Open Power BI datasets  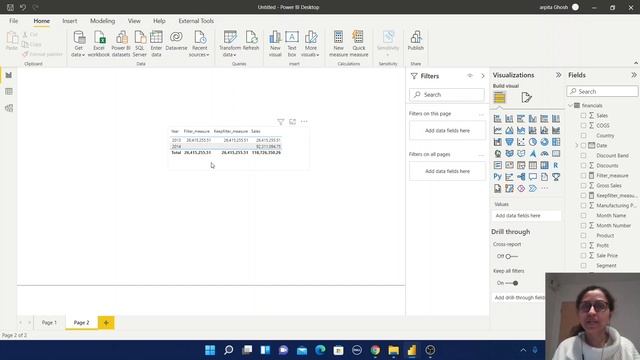pyautogui.click(x=121, y=44)
